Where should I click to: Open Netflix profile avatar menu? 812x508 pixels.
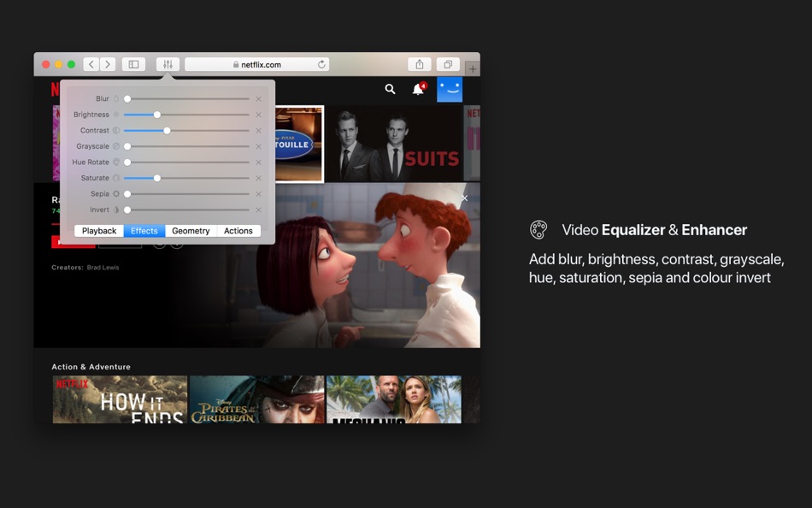[x=450, y=89]
